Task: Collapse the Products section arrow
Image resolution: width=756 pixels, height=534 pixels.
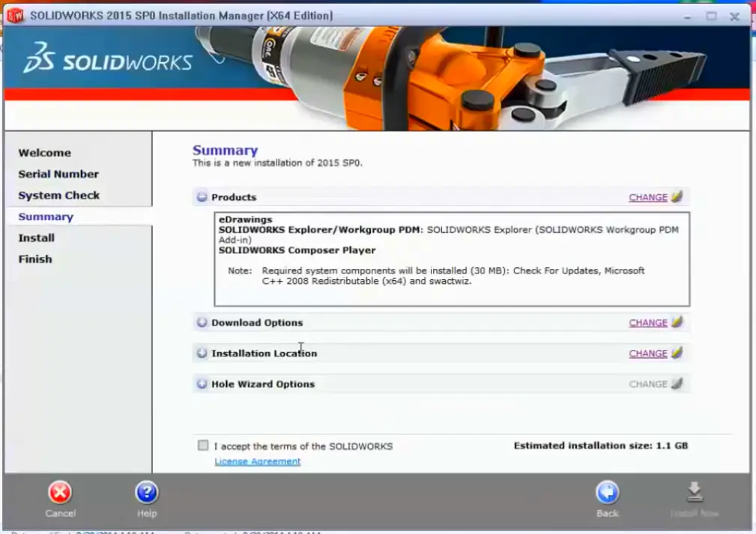Action: (x=202, y=197)
